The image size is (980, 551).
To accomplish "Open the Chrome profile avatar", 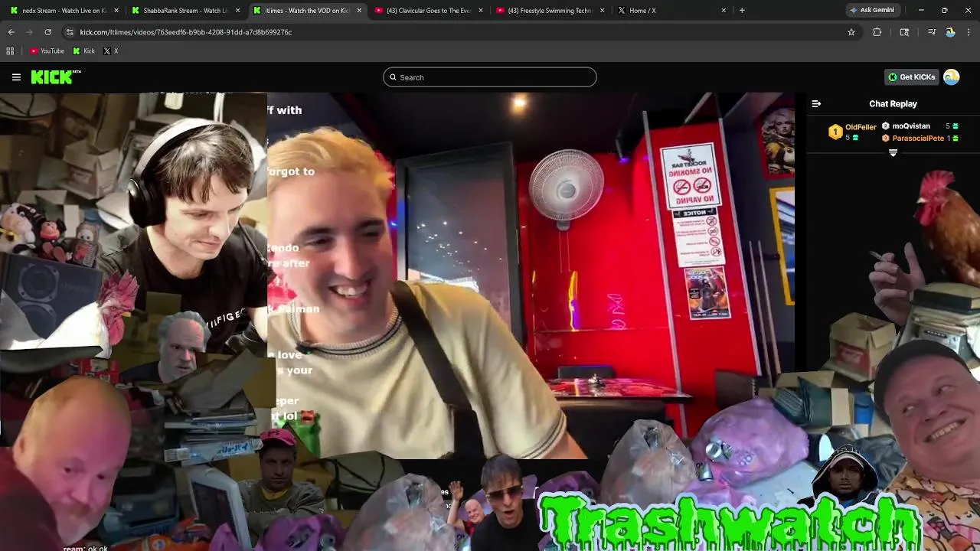I will pos(950,32).
